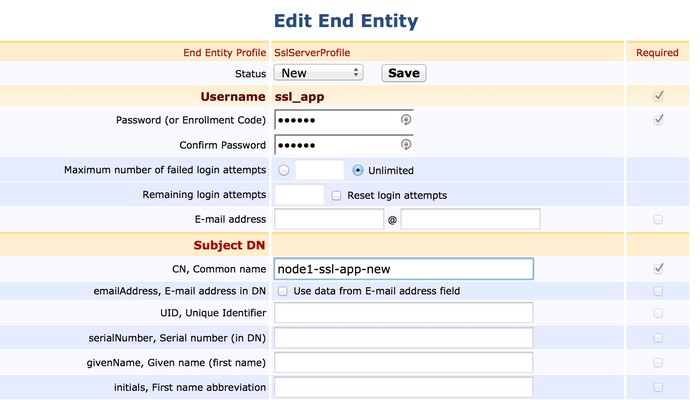700x400 pixels.
Task: Toggle Required checkbox for E-mail address
Action: 657,219
